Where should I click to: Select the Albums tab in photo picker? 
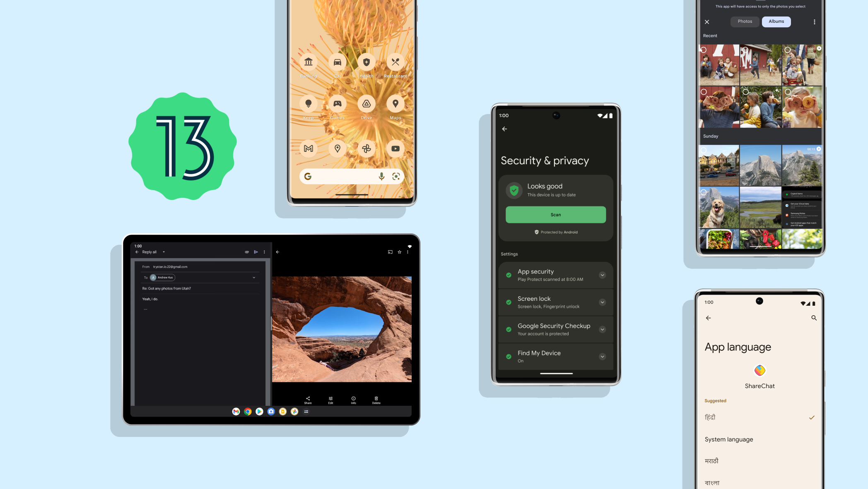(x=776, y=21)
